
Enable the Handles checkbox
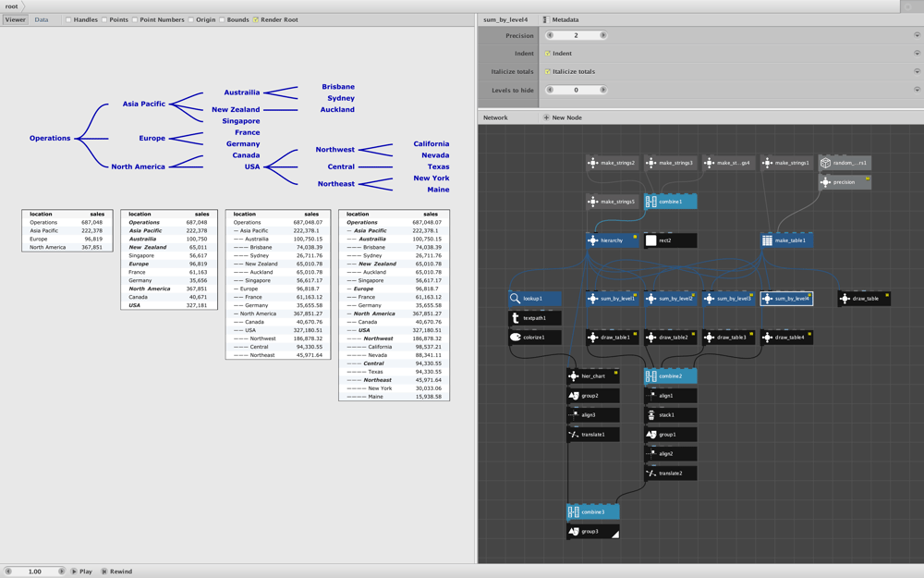68,20
